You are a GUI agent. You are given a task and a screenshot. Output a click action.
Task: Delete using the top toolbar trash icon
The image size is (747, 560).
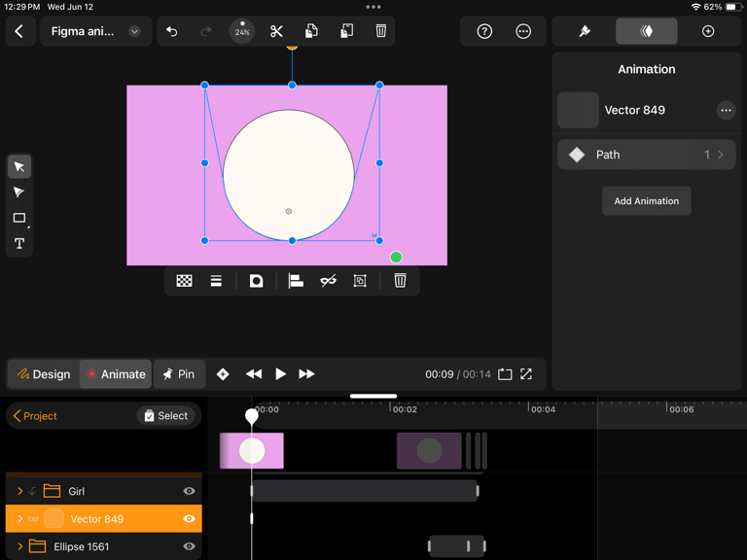tap(380, 31)
